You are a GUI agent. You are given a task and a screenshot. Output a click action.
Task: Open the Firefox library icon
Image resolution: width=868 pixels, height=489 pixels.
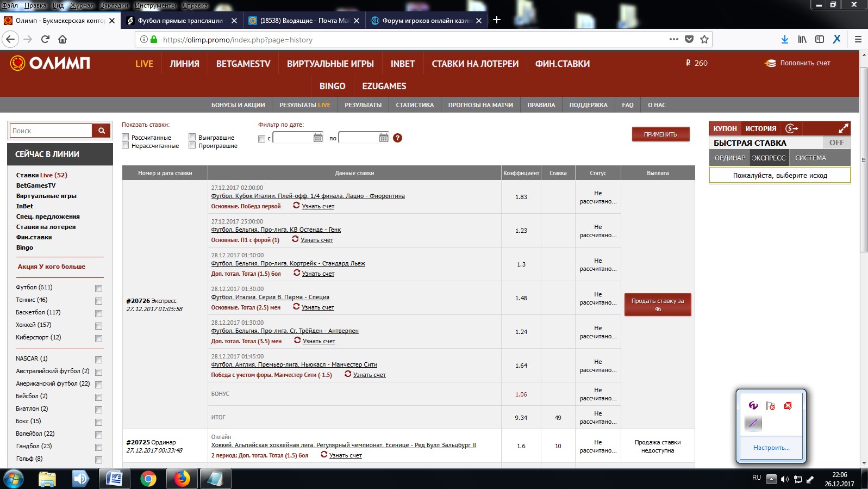[x=802, y=39]
